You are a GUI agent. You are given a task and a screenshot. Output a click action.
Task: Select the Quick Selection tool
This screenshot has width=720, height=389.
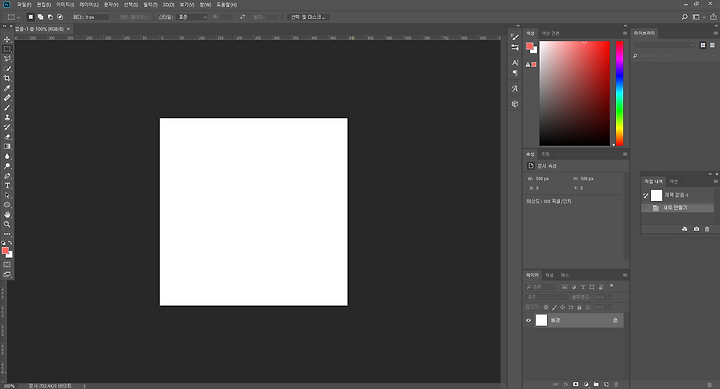click(x=7, y=69)
